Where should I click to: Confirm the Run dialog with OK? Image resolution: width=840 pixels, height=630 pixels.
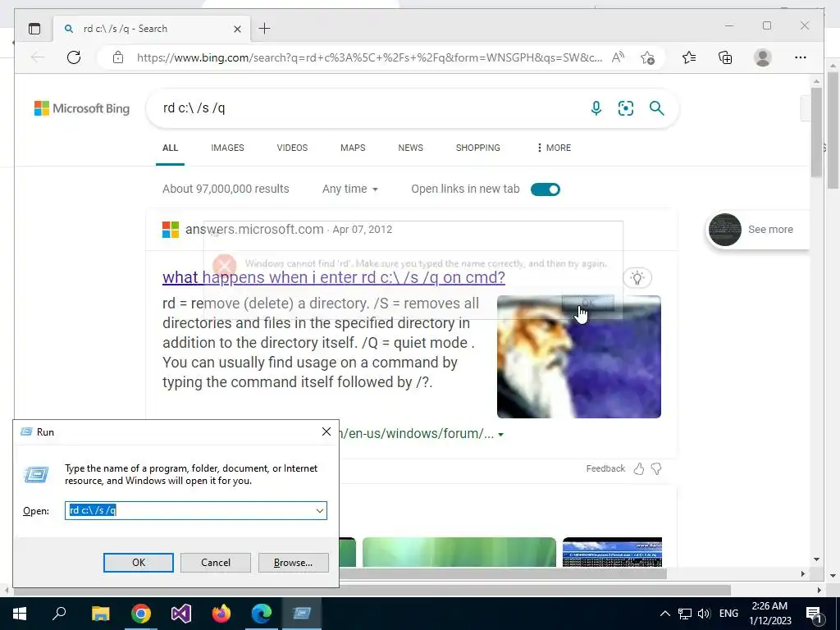point(138,563)
